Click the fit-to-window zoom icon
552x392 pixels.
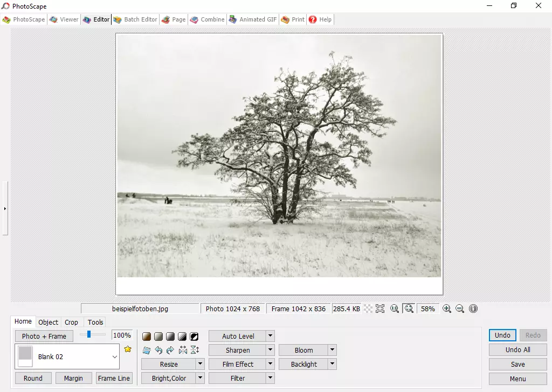(x=409, y=309)
